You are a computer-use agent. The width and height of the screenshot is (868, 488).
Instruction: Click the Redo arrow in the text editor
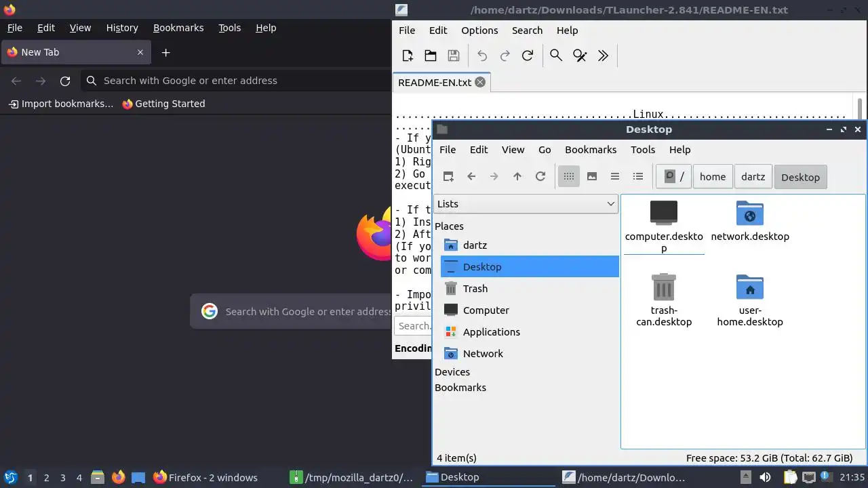(505, 56)
